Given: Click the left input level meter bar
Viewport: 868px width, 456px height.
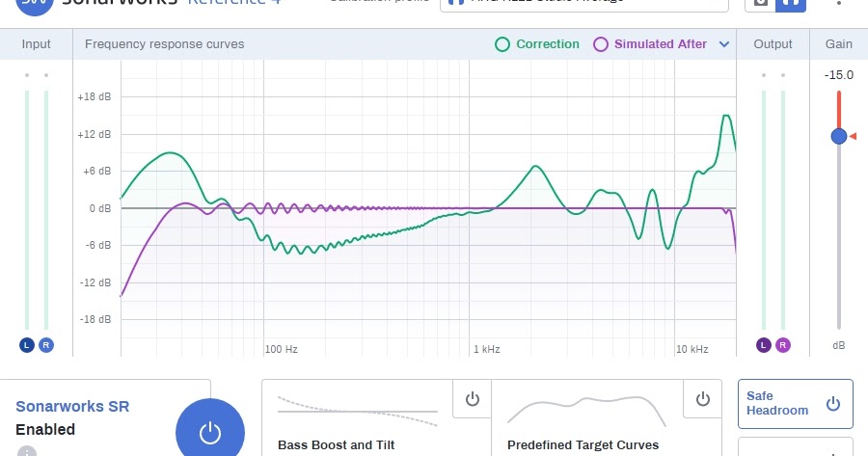Looking at the screenshot, I should [27, 210].
